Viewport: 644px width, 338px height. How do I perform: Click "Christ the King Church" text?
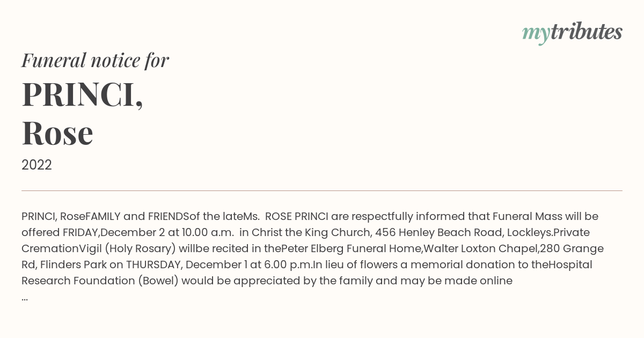tap(311, 233)
